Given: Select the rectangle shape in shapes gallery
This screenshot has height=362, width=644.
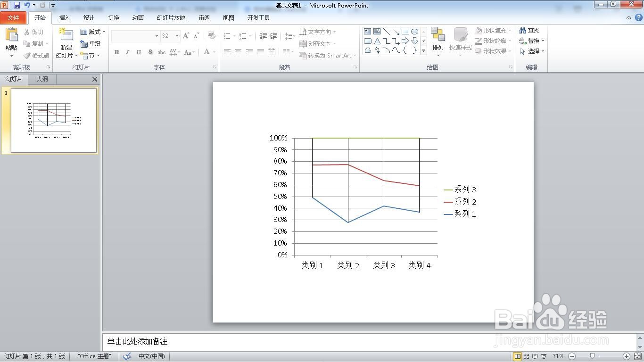Looking at the screenshot, I should tap(405, 32).
